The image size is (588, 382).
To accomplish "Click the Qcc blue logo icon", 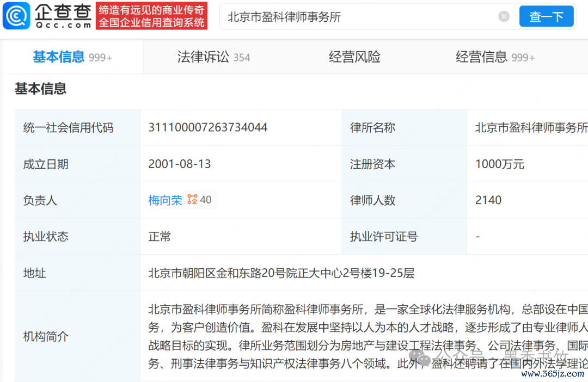I will click(16, 16).
